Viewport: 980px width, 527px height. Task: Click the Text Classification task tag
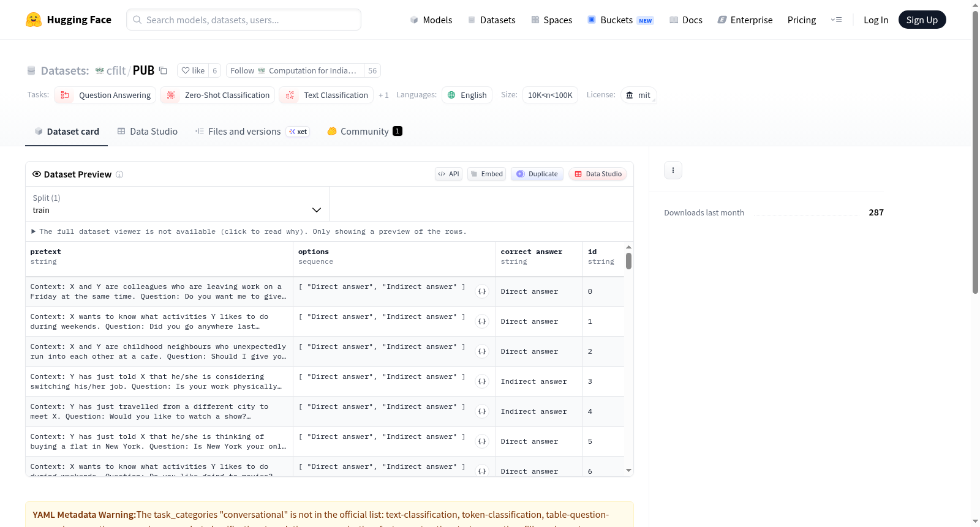326,95
